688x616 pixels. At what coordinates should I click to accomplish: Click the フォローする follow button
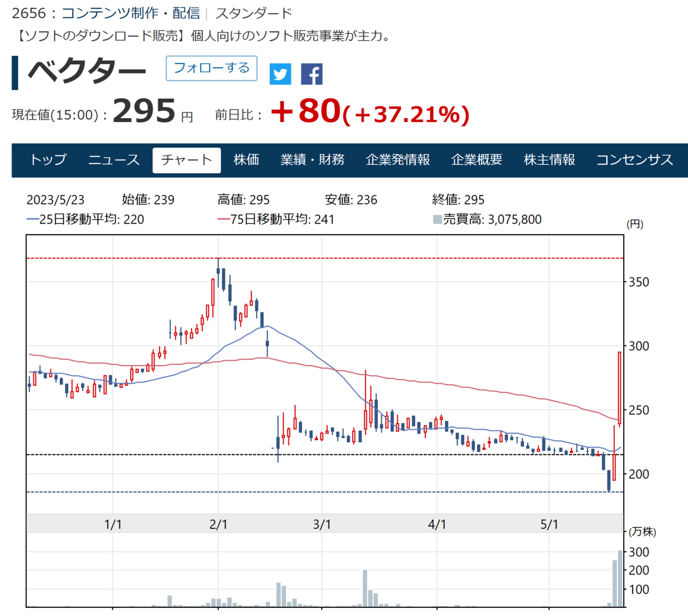[x=212, y=68]
